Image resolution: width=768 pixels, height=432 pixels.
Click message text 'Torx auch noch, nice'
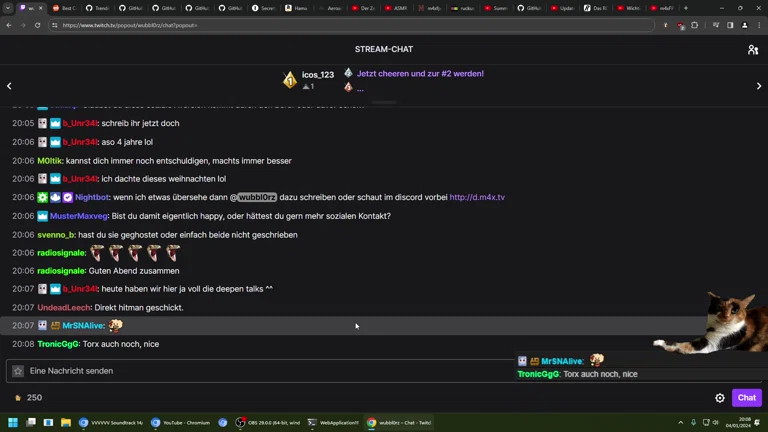(120, 344)
